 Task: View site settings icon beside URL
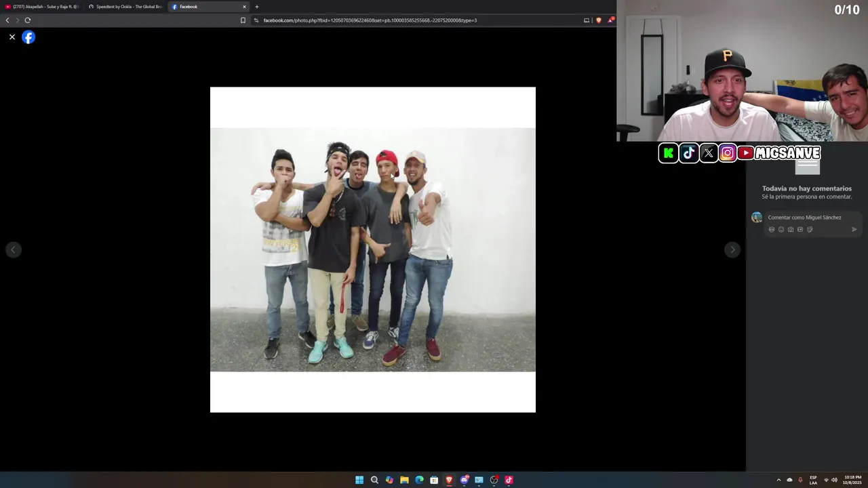[x=256, y=20]
